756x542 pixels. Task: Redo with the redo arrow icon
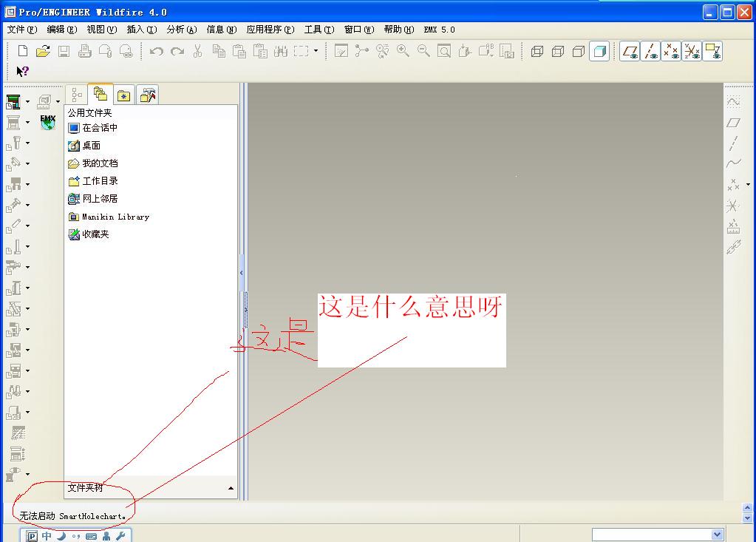coord(177,51)
